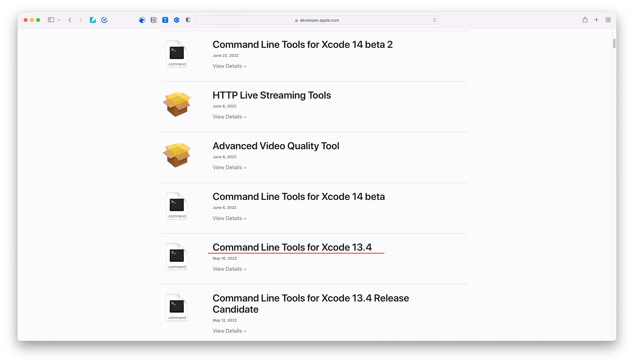Open the privacy shield report icon

click(188, 20)
